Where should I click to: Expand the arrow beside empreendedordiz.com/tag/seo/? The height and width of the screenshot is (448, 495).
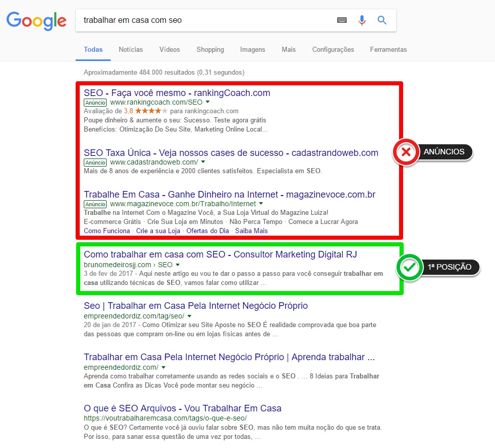coord(189,316)
